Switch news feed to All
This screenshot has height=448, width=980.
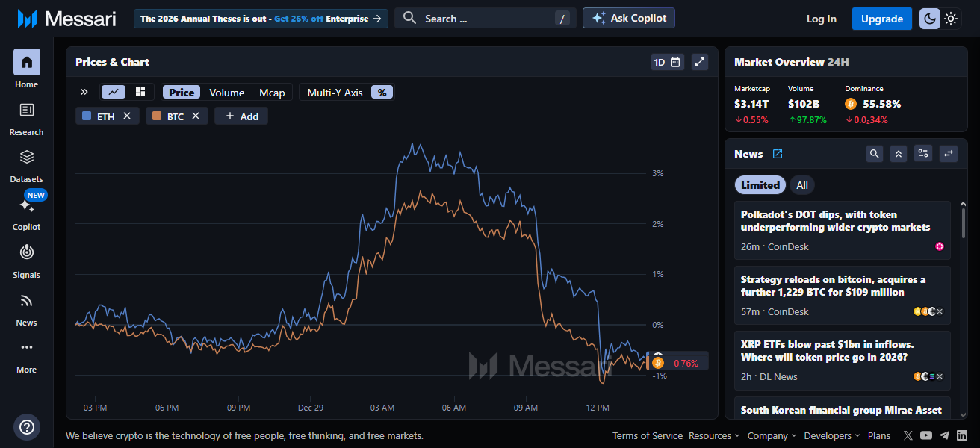pos(802,184)
